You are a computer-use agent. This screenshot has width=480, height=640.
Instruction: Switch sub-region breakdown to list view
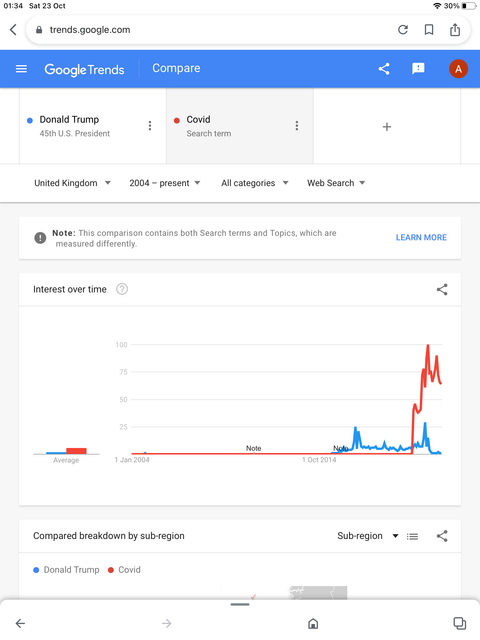pos(412,536)
